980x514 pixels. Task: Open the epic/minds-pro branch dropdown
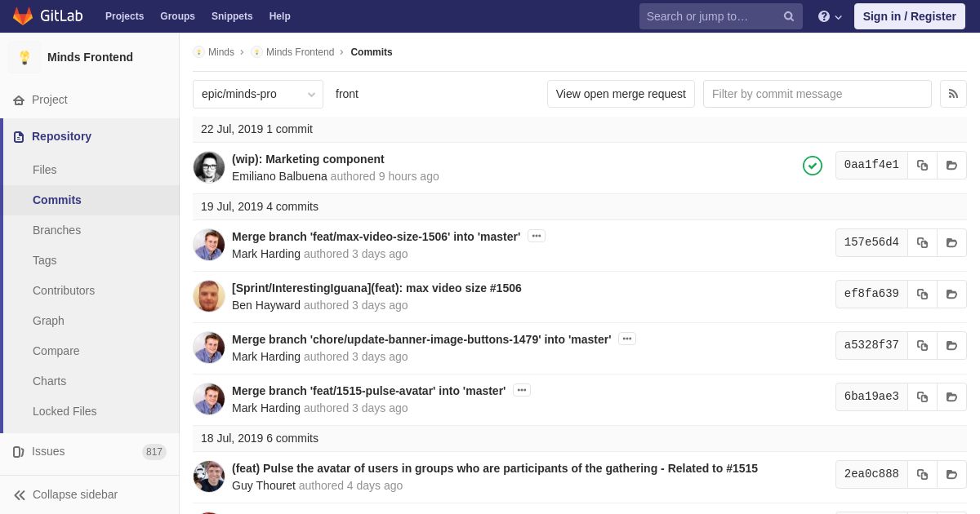[x=258, y=94]
